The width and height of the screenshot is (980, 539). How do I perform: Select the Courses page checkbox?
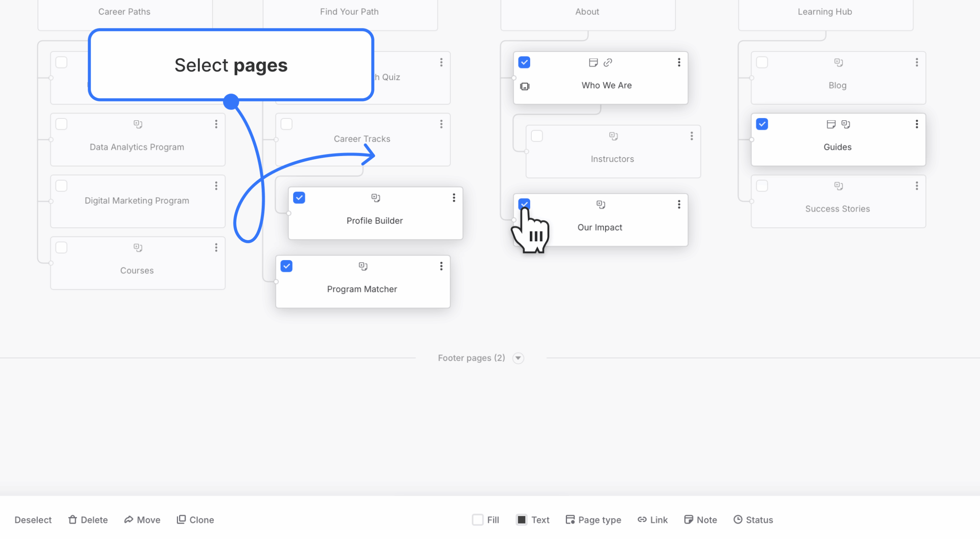[x=61, y=247]
